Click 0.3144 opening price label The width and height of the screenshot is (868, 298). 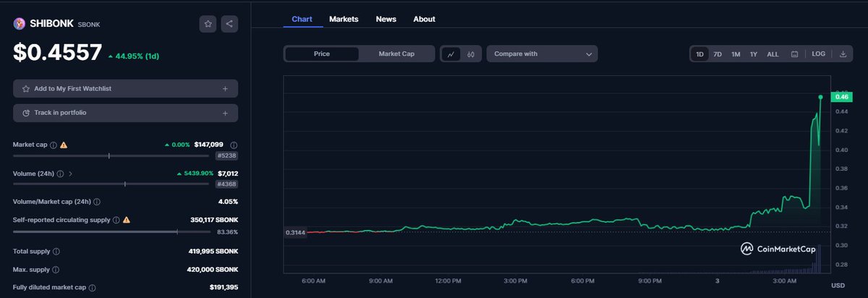pyautogui.click(x=295, y=232)
